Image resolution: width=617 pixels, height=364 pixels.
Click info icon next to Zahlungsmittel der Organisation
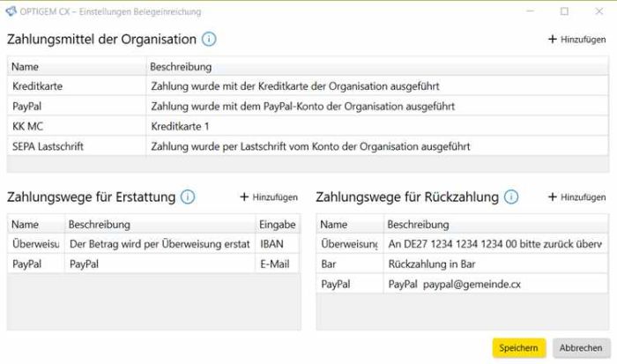tap(209, 39)
